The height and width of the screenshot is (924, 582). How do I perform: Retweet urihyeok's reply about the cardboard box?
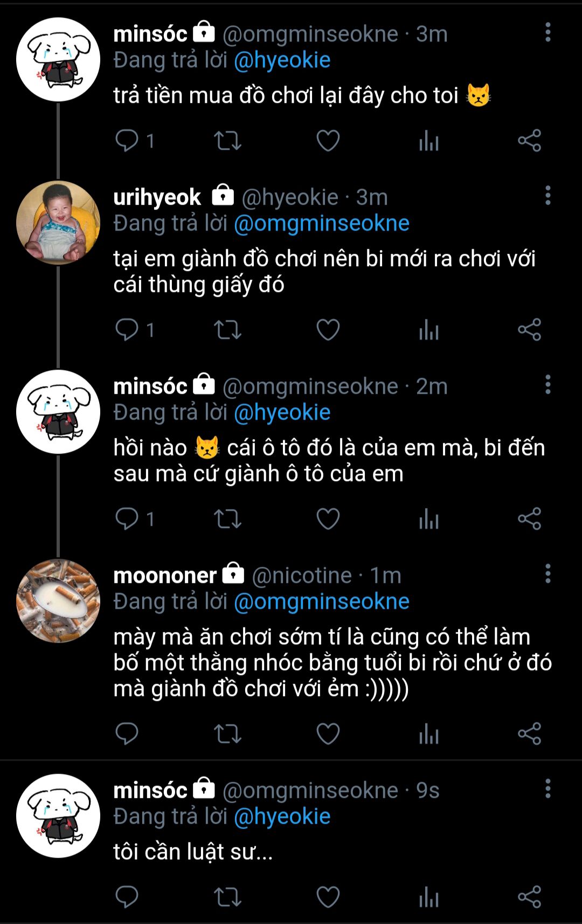pos(227,330)
